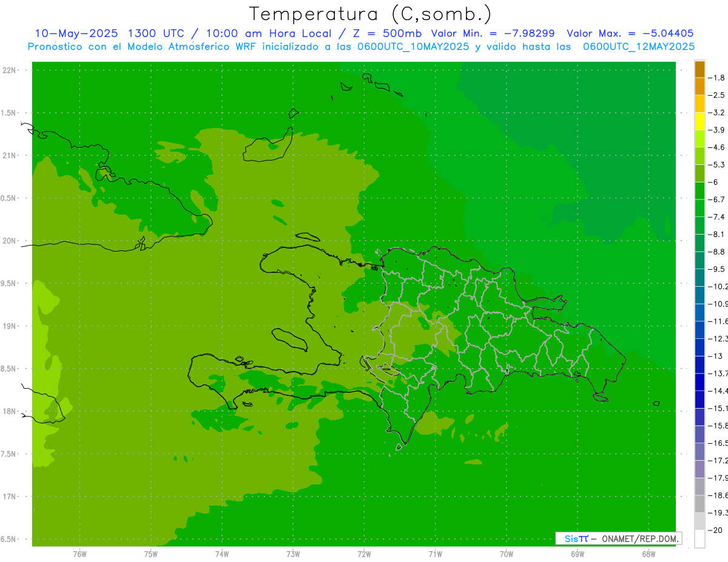Click the white swatch below -20
728x562 pixels.
point(699,539)
